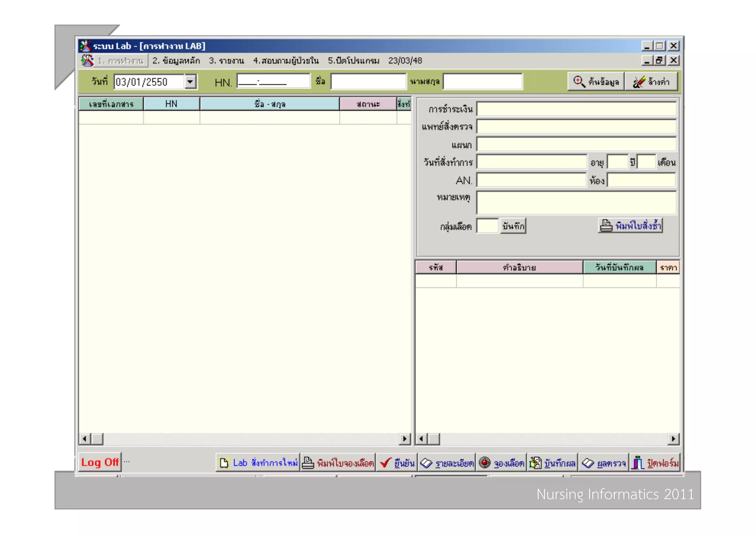Click into the HN. input field
756x534 pixels.
[273, 82]
